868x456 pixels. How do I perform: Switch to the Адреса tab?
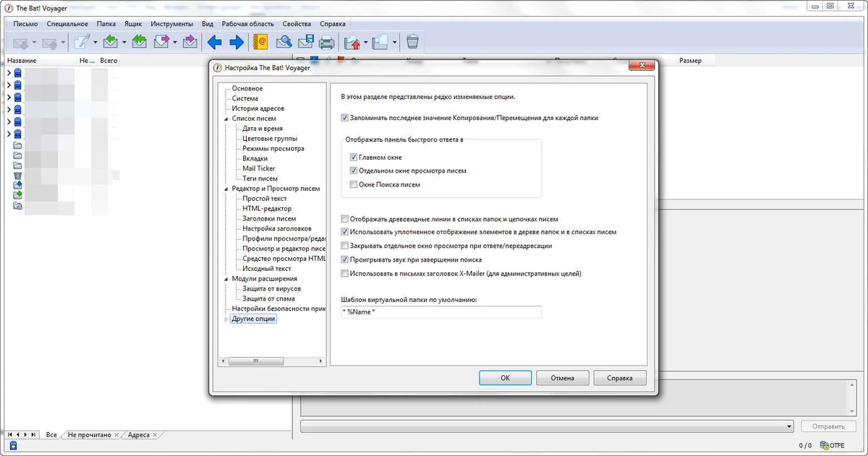click(x=138, y=435)
